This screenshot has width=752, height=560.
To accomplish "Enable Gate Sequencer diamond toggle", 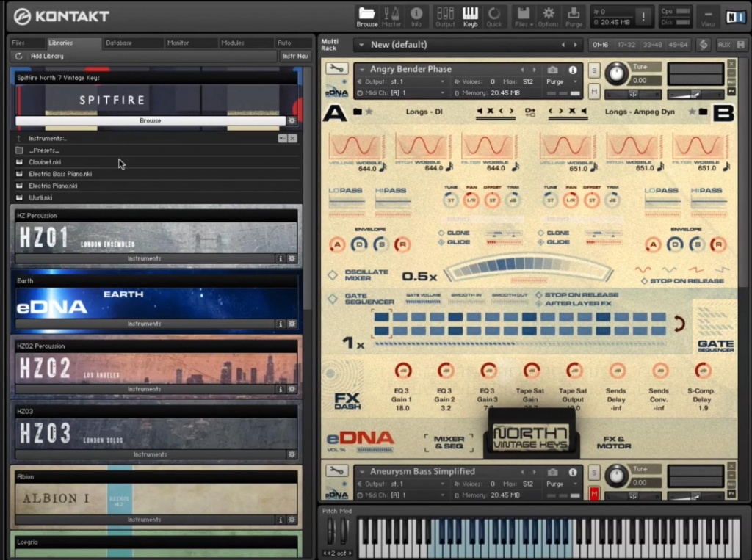I will [333, 299].
